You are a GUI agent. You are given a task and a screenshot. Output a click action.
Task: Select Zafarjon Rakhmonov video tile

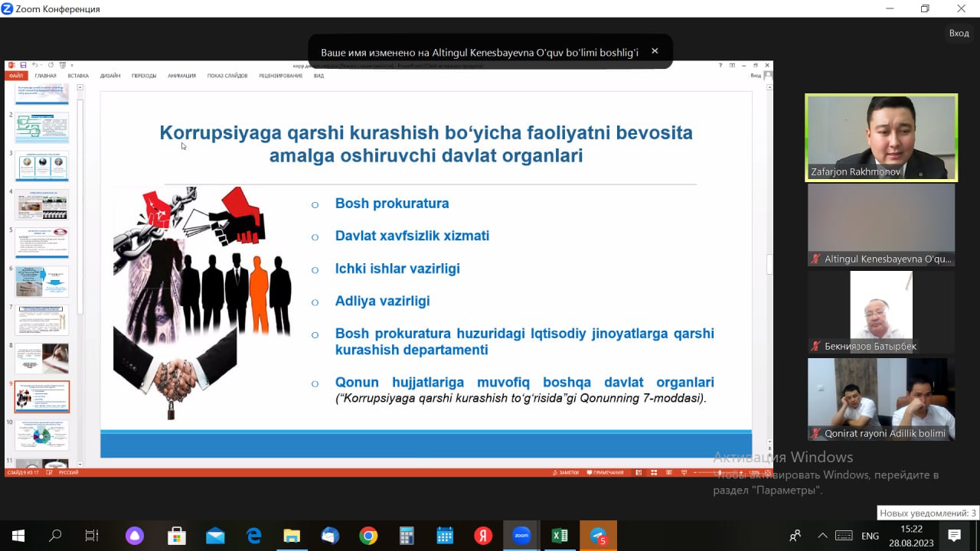881,138
